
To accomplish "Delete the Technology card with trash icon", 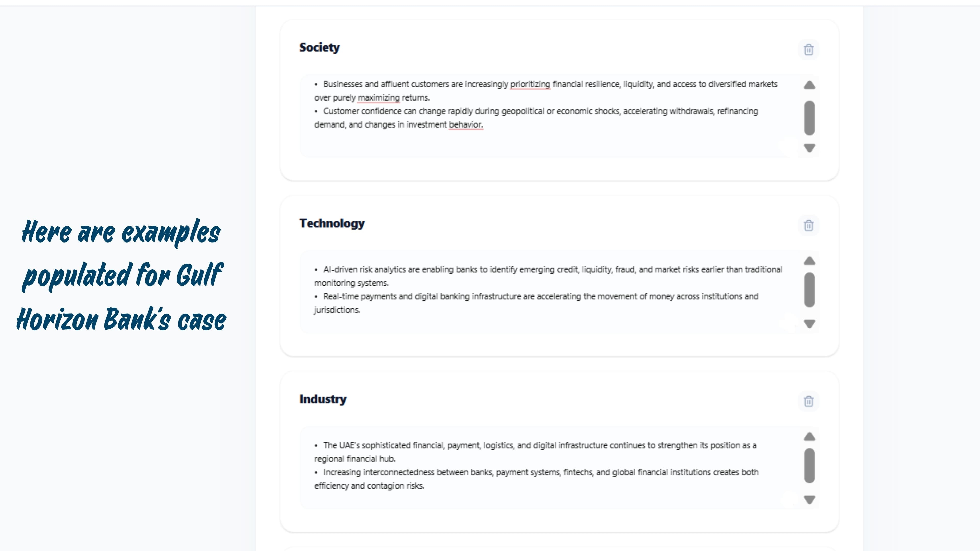I will coord(808,226).
